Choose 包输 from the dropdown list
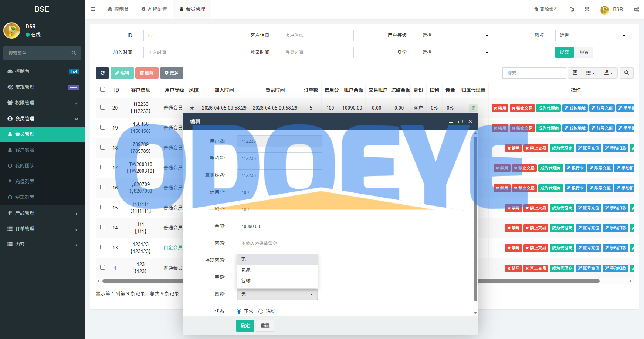 [277, 281]
